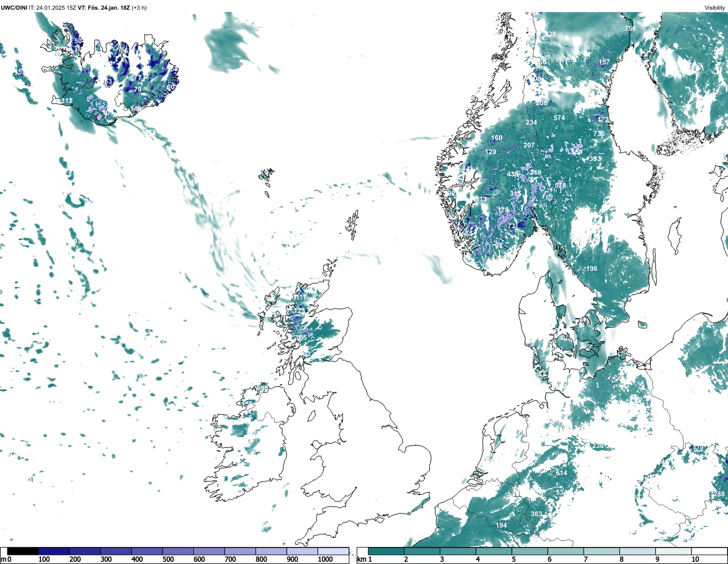Screen dimensions: 728x564
Task: Click the '10' tick label on kilometer legend
Action: click(695, 559)
